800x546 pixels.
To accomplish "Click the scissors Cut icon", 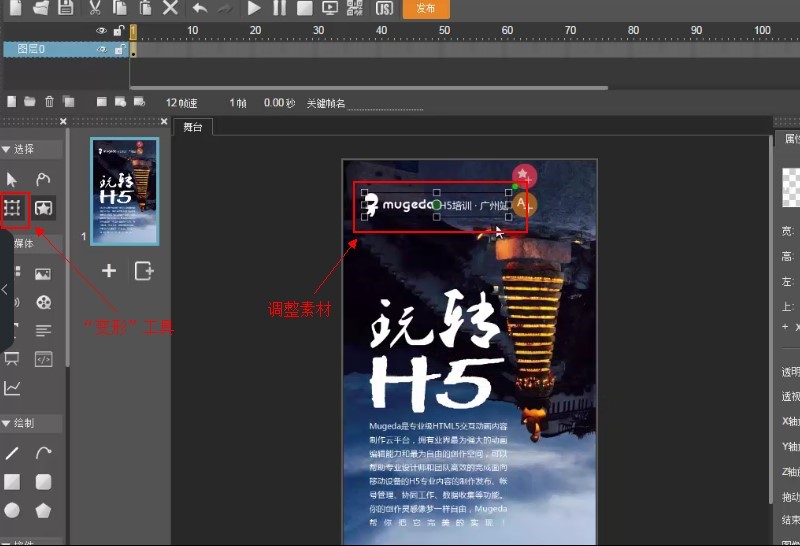I will [94, 8].
